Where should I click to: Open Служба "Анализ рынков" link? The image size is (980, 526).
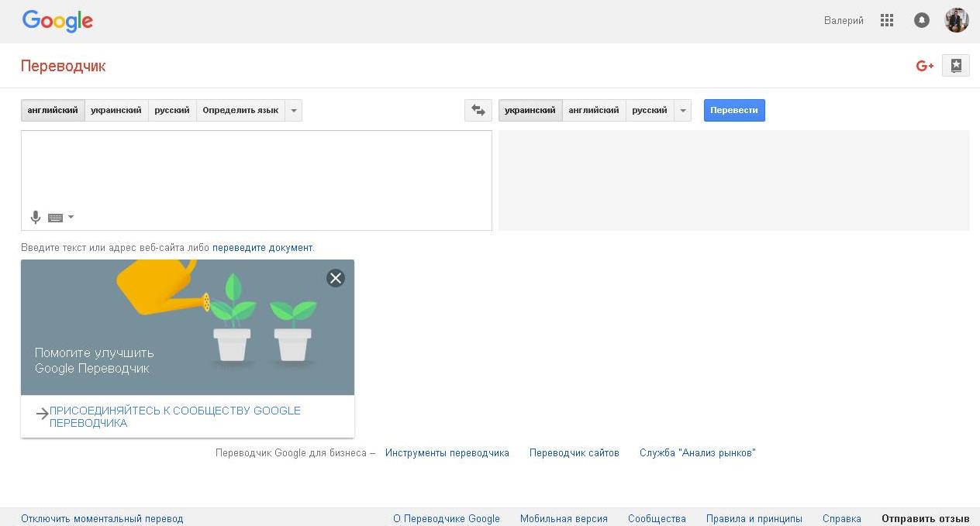[698, 453]
